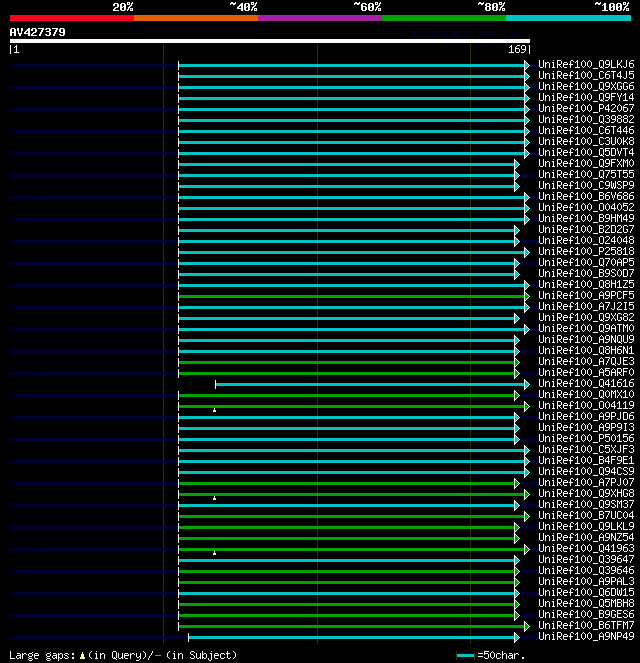Click the UniRef100_A7J2I5 label

586,306
